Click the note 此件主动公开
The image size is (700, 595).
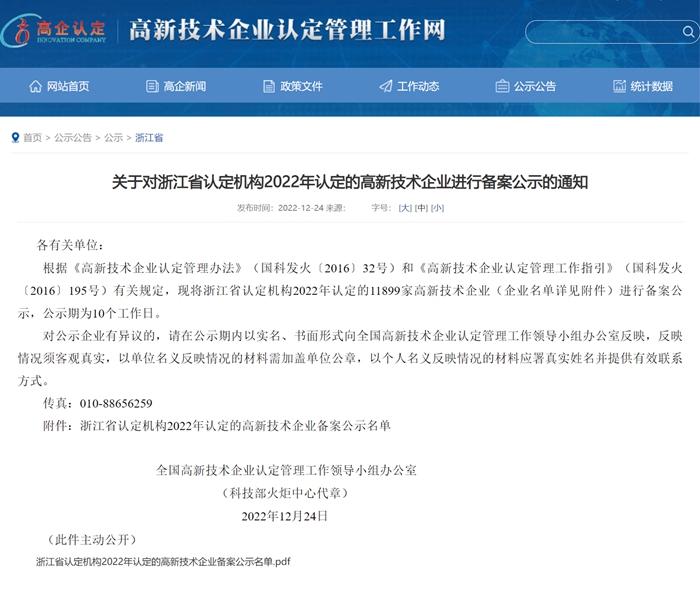click(92, 540)
